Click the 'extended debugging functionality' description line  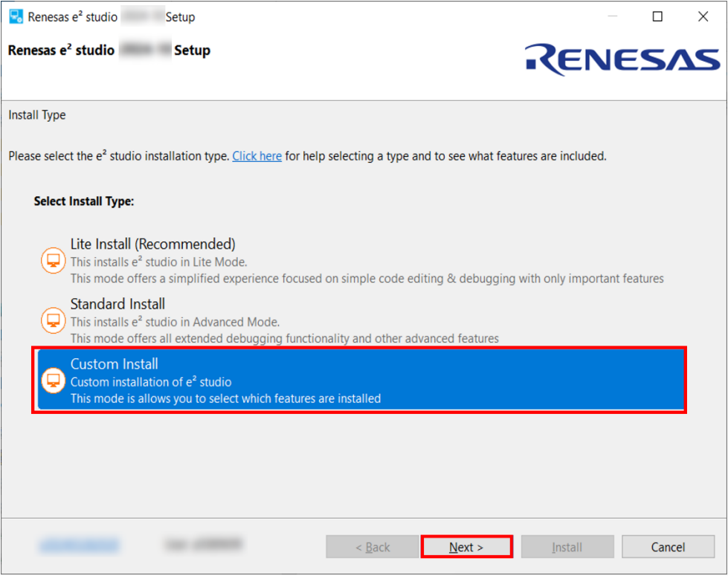[284, 339]
